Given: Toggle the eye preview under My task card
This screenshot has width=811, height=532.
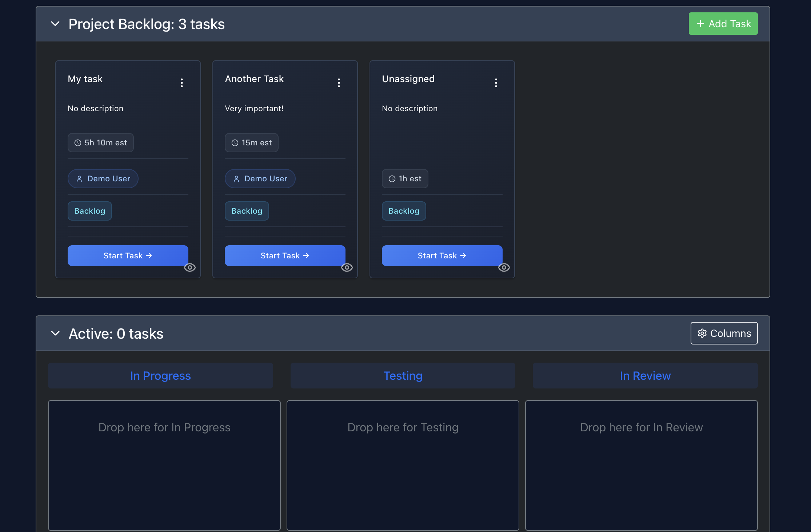Looking at the screenshot, I should (190, 267).
